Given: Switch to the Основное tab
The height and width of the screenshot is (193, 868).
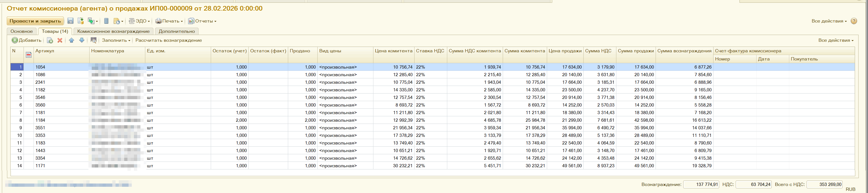Looking at the screenshot, I should [x=22, y=31].
